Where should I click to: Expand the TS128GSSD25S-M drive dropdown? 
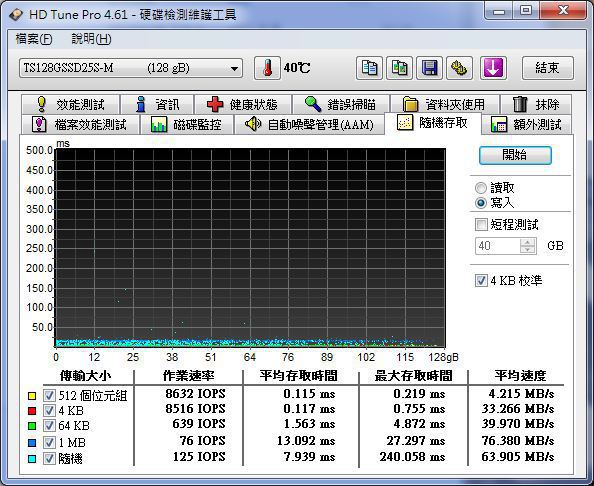pyautogui.click(x=131, y=68)
